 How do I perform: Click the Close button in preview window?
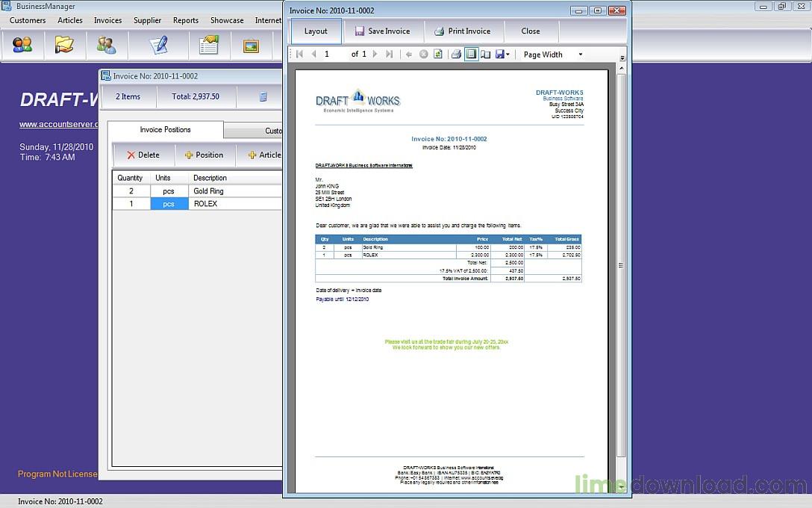point(531,31)
